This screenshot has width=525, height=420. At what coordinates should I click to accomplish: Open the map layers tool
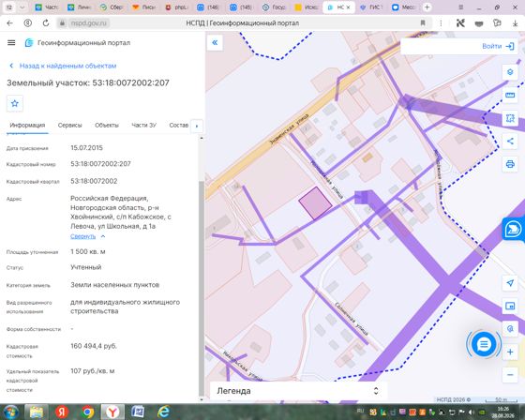click(510, 72)
